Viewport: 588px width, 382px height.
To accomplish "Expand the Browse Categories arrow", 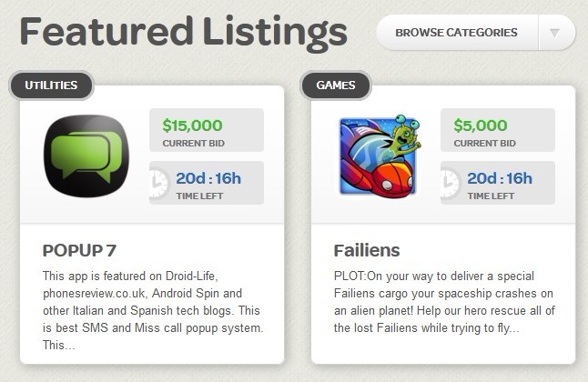I will point(555,34).
